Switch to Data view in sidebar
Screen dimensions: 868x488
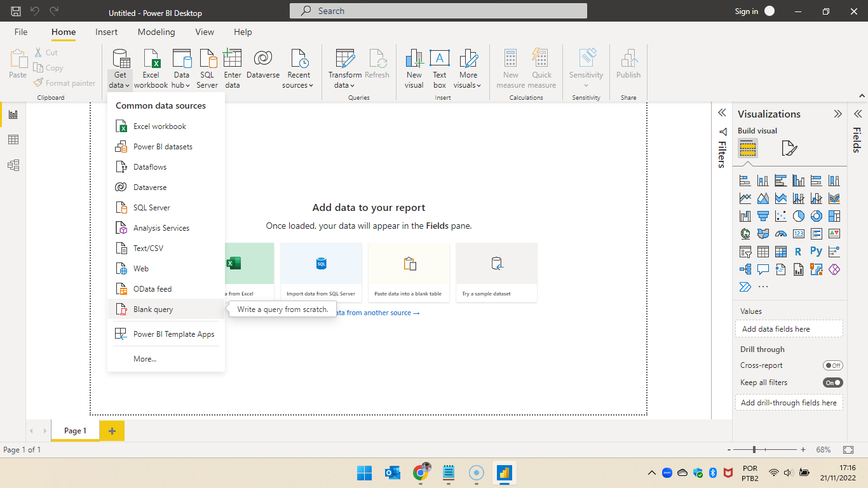13,140
